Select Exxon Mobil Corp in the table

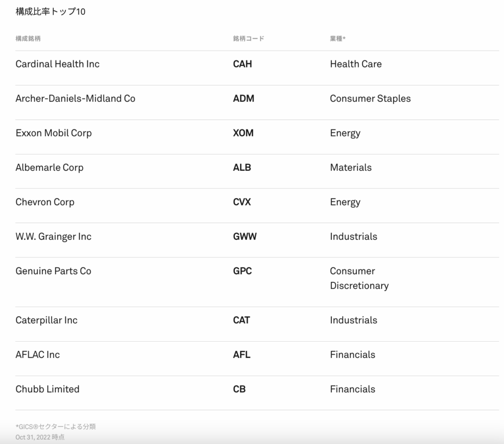click(54, 133)
